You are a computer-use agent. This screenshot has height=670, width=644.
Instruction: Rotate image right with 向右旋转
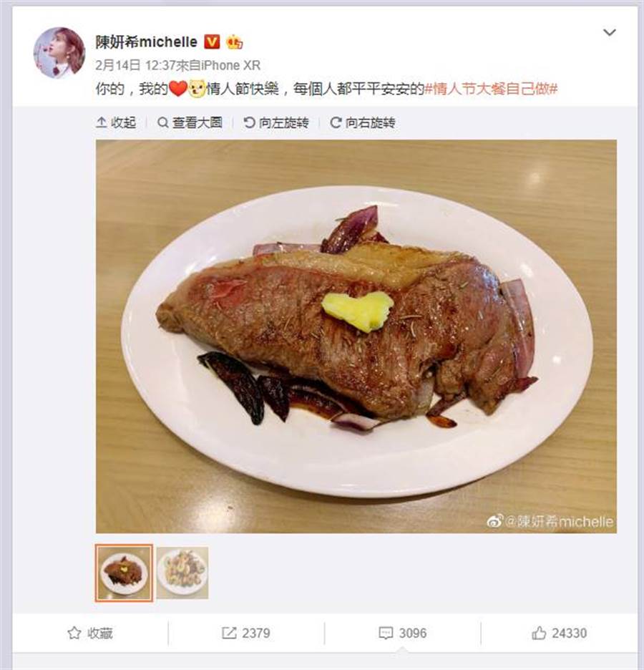363,122
